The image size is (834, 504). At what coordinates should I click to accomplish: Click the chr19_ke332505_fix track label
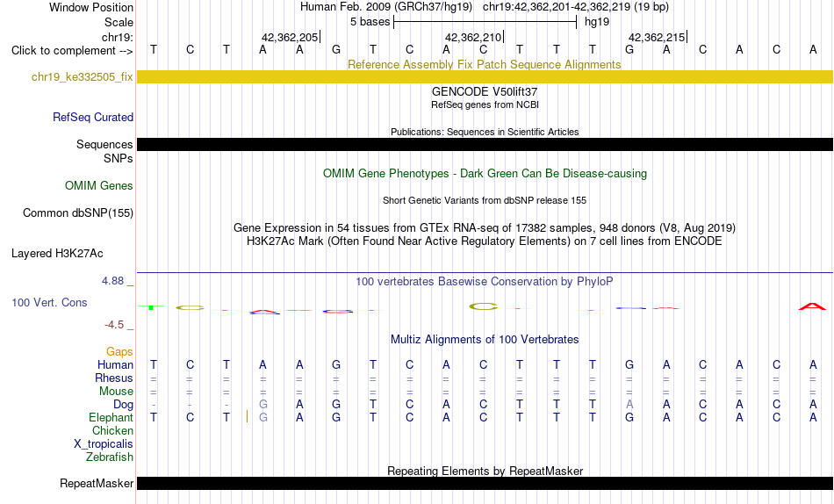pos(82,77)
